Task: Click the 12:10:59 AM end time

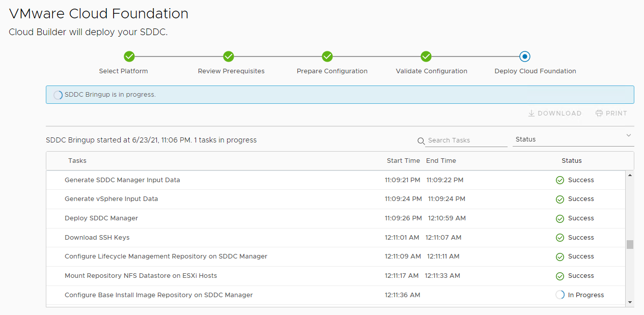Action: coord(447,218)
